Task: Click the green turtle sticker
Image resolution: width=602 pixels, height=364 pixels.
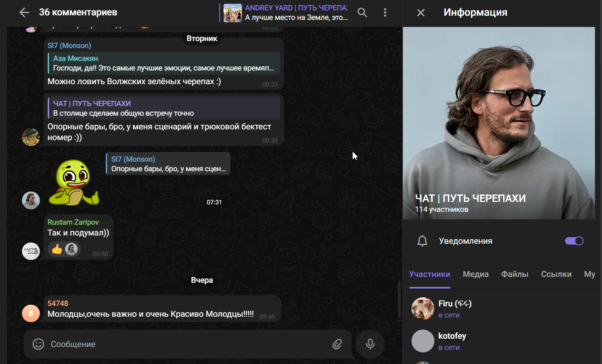Action: point(73,183)
